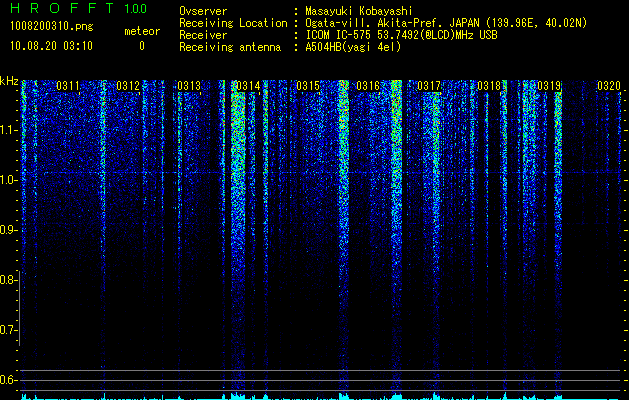Click the date stamp 10.08.20 03:10
The height and width of the screenshot is (400, 629).
tap(51, 46)
